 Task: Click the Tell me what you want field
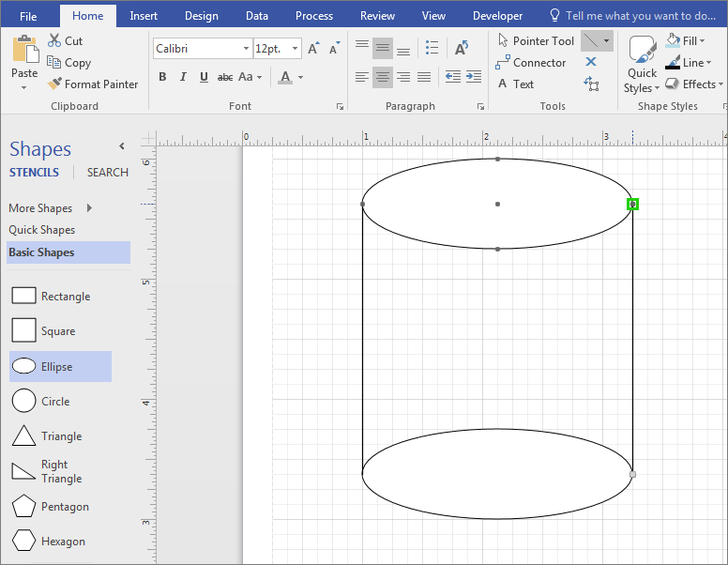[x=633, y=16]
